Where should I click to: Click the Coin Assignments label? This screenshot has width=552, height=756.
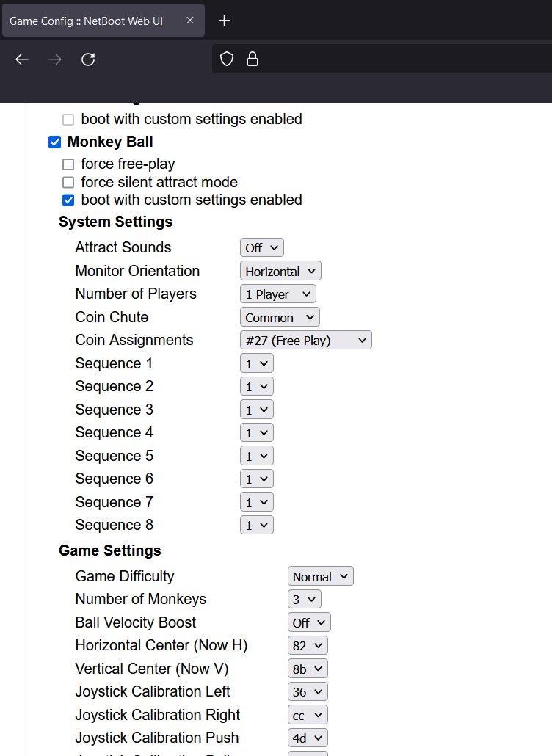coord(134,340)
